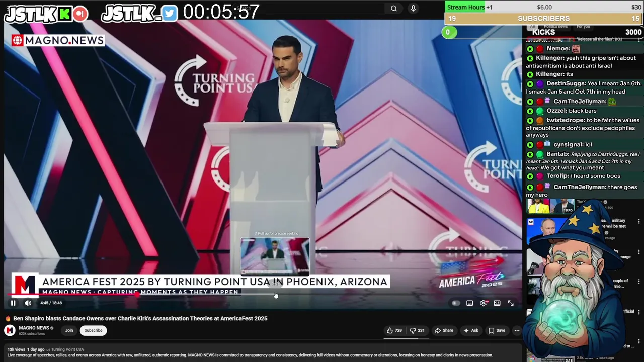The width and height of the screenshot is (644, 362).
Task: Enter fullscreen with the expand icon
Action: pyautogui.click(x=511, y=303)
